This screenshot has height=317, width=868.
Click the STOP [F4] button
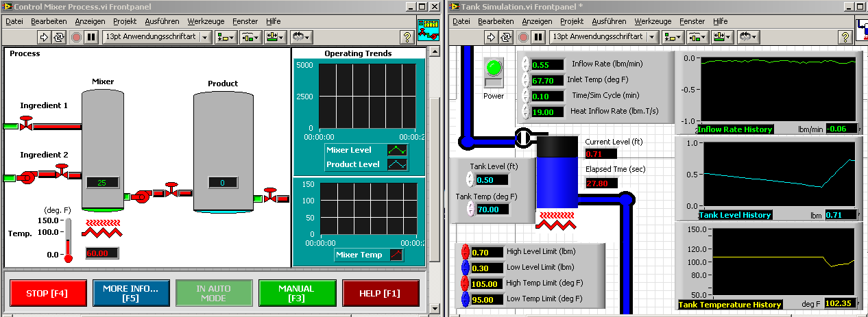point(47,293)
